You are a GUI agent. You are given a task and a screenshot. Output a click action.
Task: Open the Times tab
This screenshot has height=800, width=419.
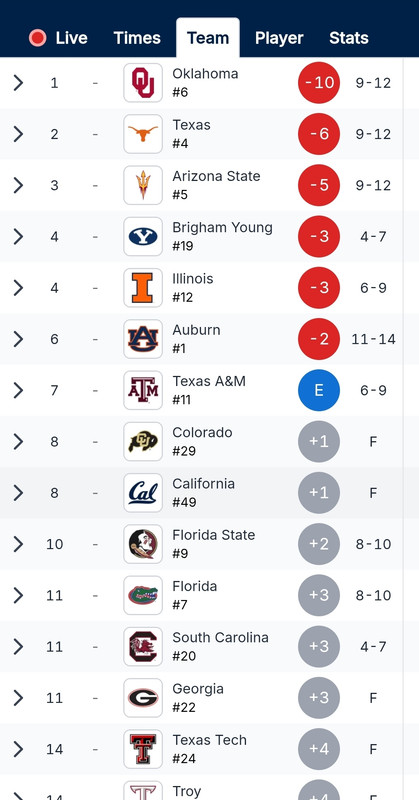point(137,38)
